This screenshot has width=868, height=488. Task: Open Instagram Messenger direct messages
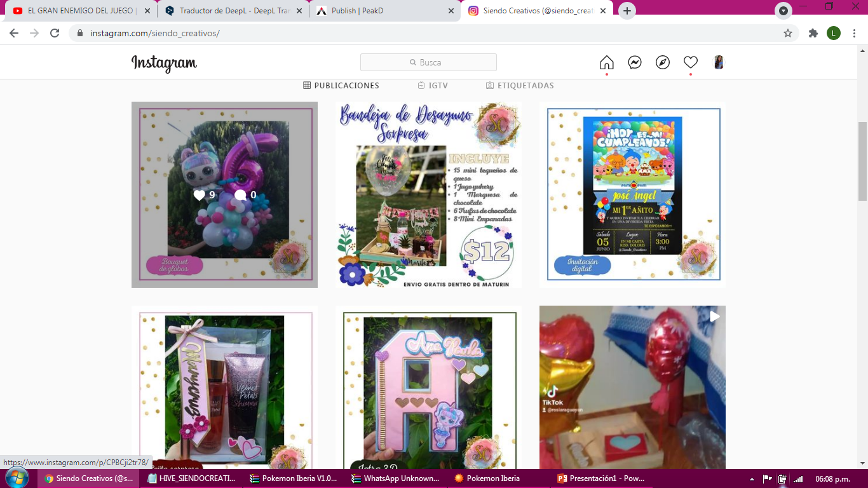[635, 62]
